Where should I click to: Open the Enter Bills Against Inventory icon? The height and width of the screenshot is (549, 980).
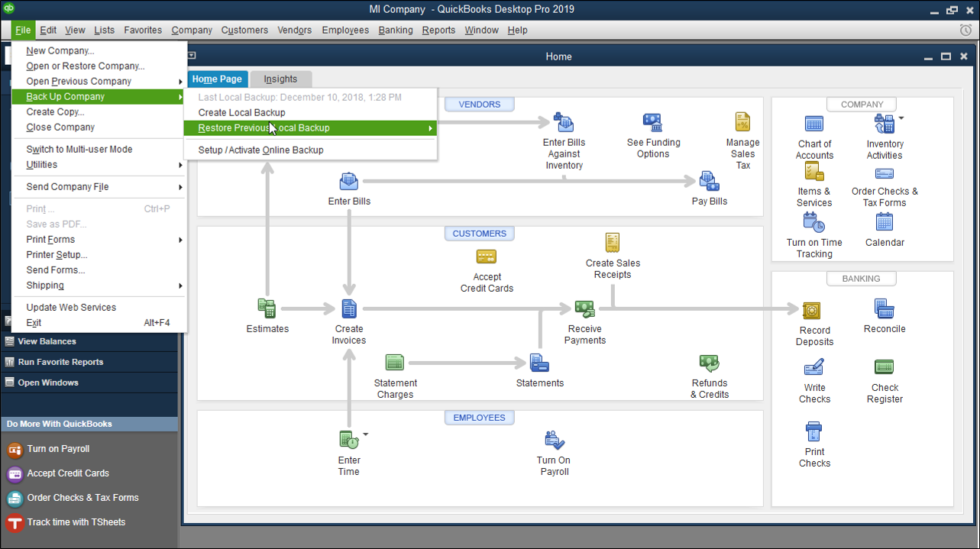pyautogui.click(x=564, y=122)
